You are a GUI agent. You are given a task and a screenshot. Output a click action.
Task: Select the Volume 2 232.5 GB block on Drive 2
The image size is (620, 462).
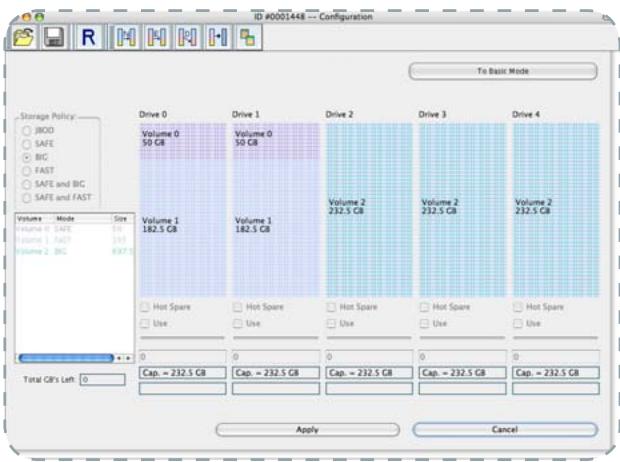pos(369,210)
